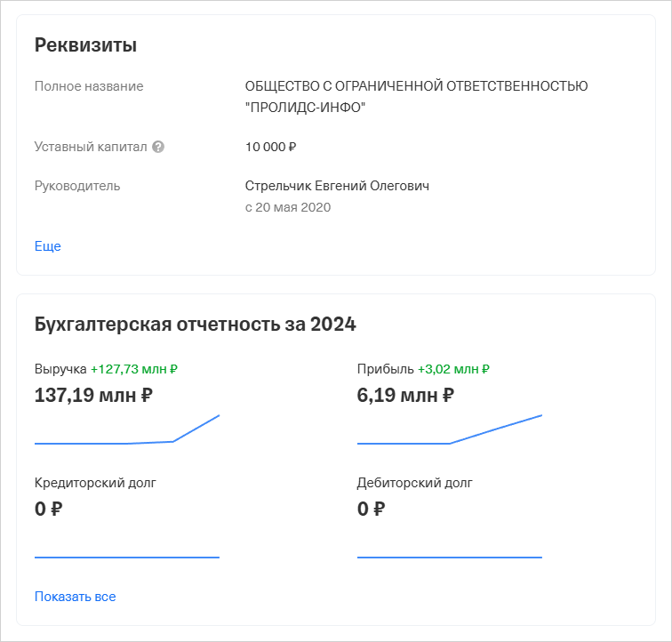Click the Реквизиты section heading
The width and height of the screenshot is (672, 642).
pos(85,45)
